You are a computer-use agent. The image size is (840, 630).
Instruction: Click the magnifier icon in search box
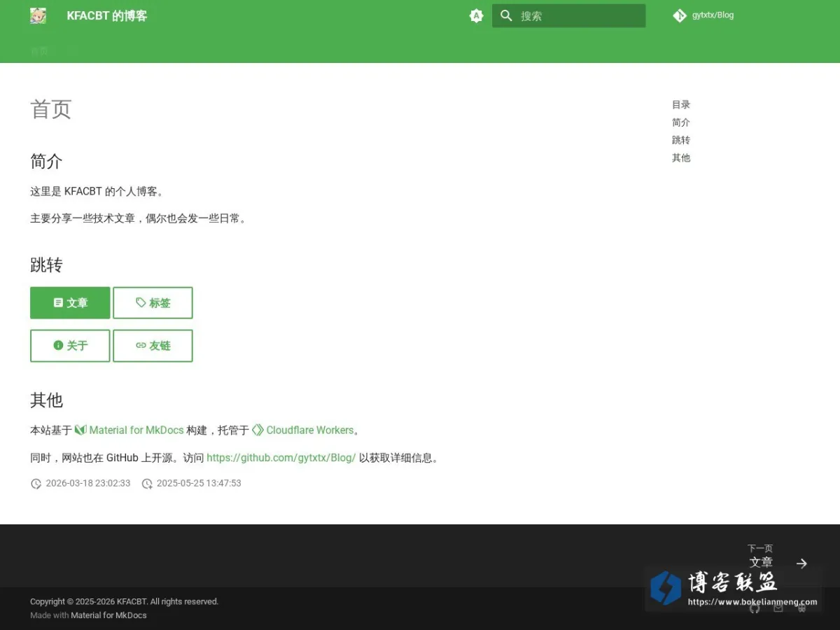(x=506, y=15)
